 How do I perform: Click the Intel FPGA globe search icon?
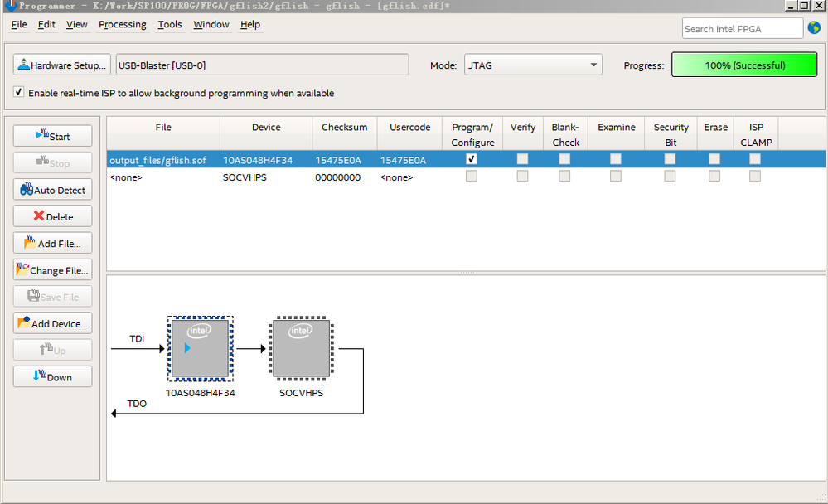(x=814, y=27)
